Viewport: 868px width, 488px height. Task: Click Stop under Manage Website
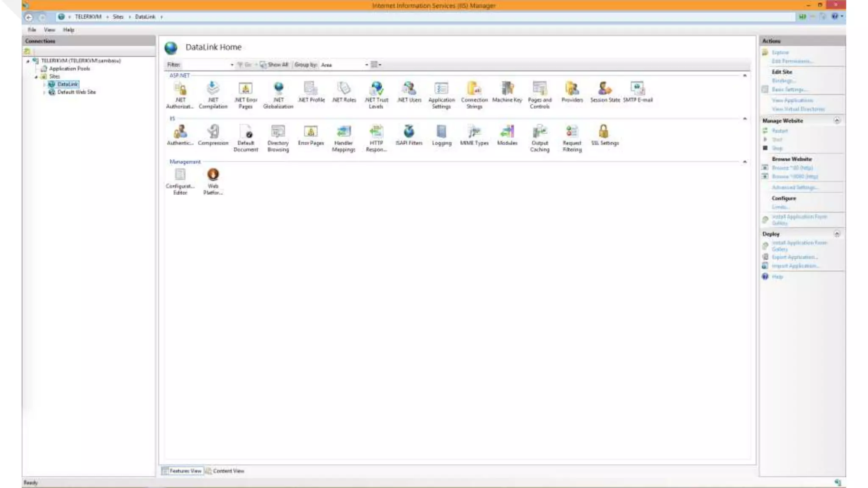tap(777, 148)
